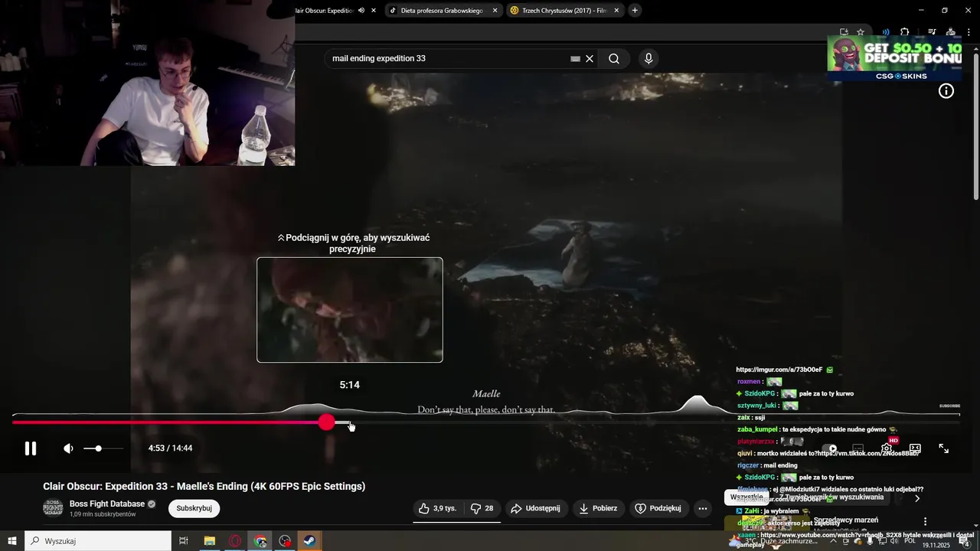The width and height of the screenshot is (980, 551).
Task: Open options for Sprzedawcy marzeń video
Action: click(x=925, y=521)
